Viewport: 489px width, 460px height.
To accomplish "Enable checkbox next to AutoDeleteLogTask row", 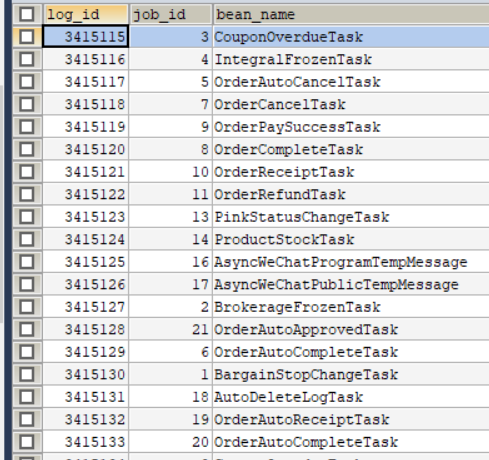I will pyautogui.click(x=27, y=397).
